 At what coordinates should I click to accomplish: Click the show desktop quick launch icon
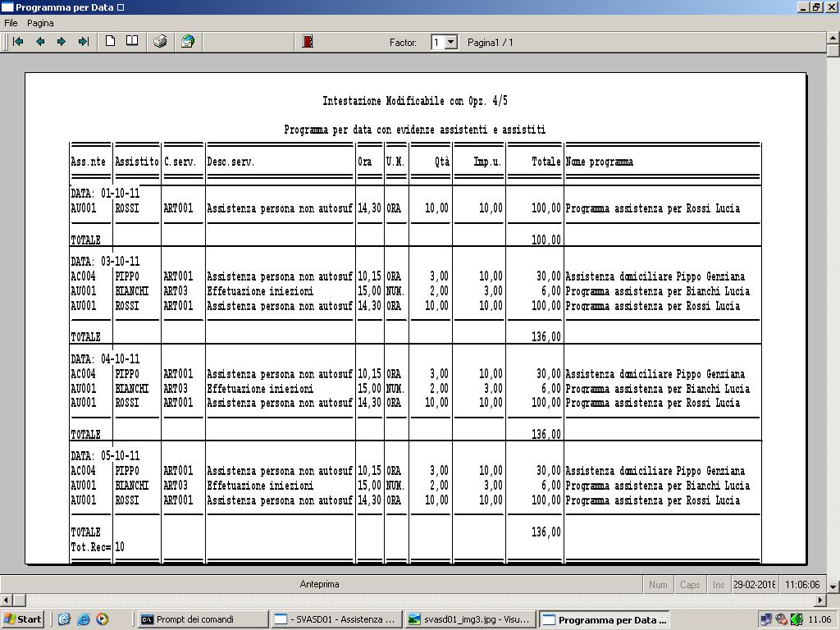pyautogui.click(x=64, y=619)
